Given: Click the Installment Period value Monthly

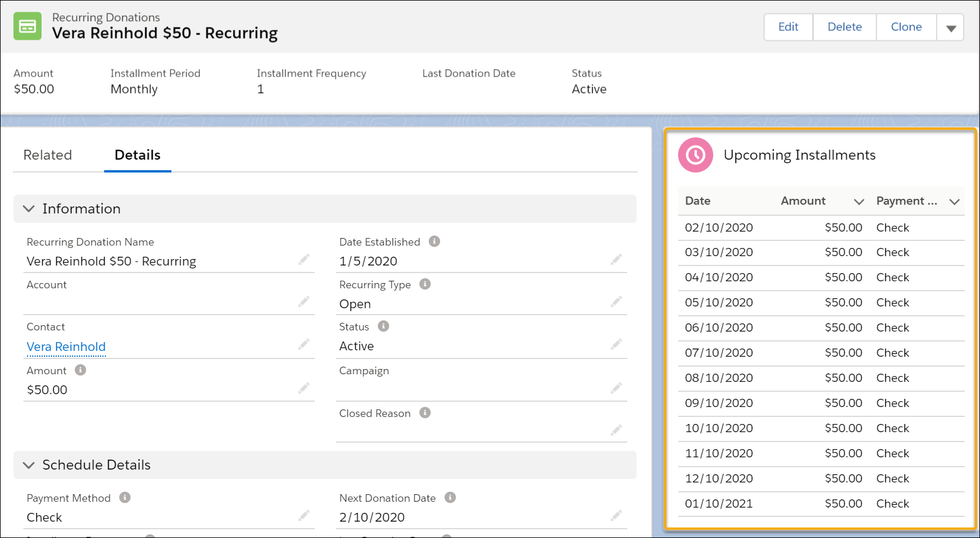Looking at the screenshot, I should tap(134, 89).
